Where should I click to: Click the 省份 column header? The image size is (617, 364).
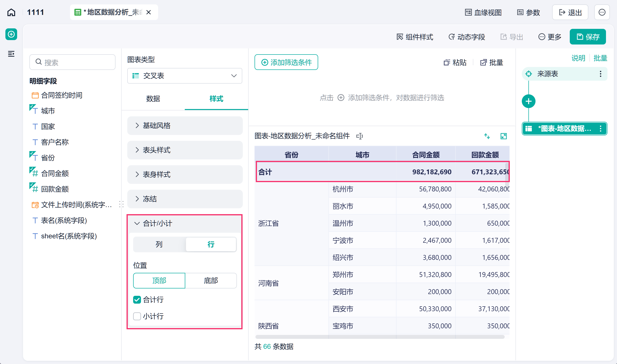291,155
